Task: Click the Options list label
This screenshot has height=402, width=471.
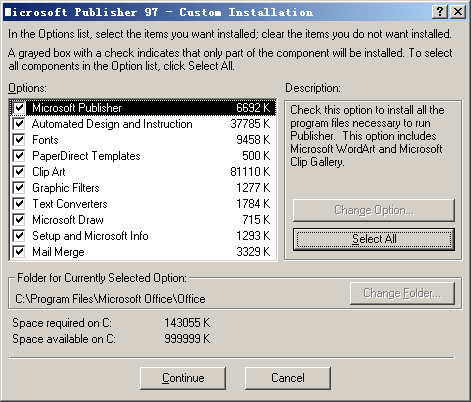Action: coord(28,88)
